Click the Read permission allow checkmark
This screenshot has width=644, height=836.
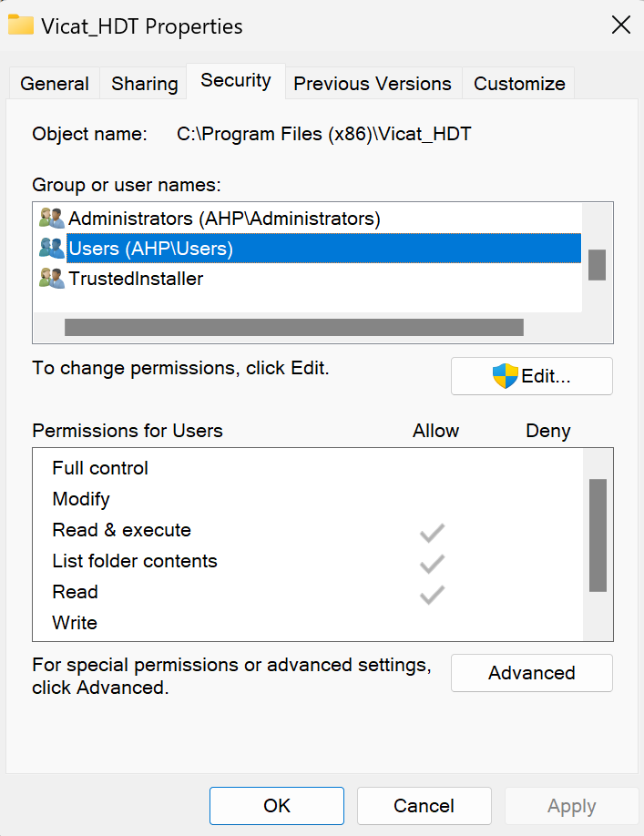(x=432, y=595)
